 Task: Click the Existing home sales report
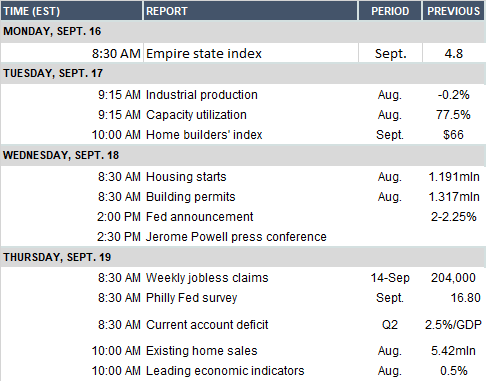pos(202,351)
